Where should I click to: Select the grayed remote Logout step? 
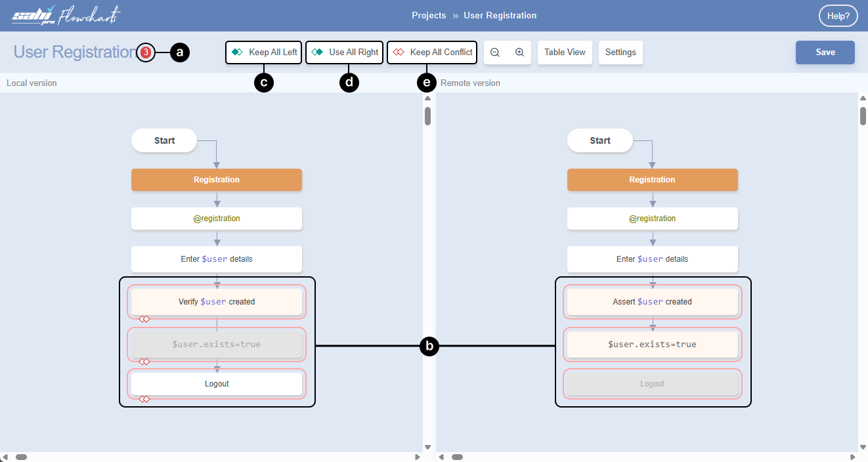tap(652, 384)
